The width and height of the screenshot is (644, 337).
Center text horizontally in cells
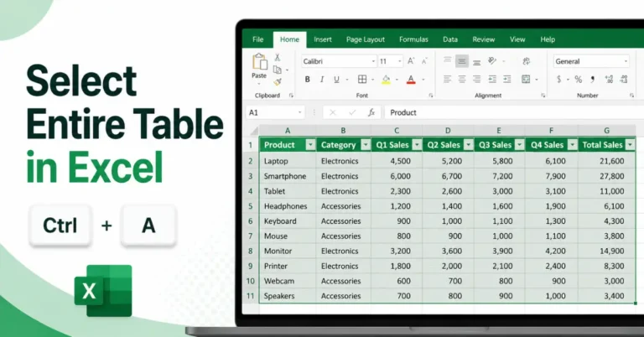pyautogui.click(x=462, y=80)
